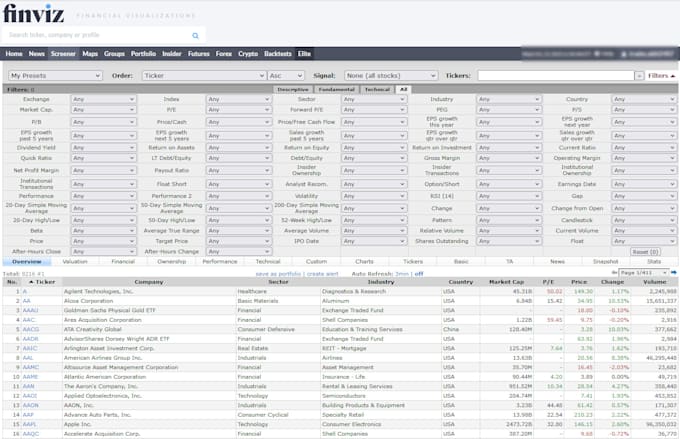Switch to the Fundamental filter tab
This screenshot has width=680, height=439.
(x=336, y=89)
